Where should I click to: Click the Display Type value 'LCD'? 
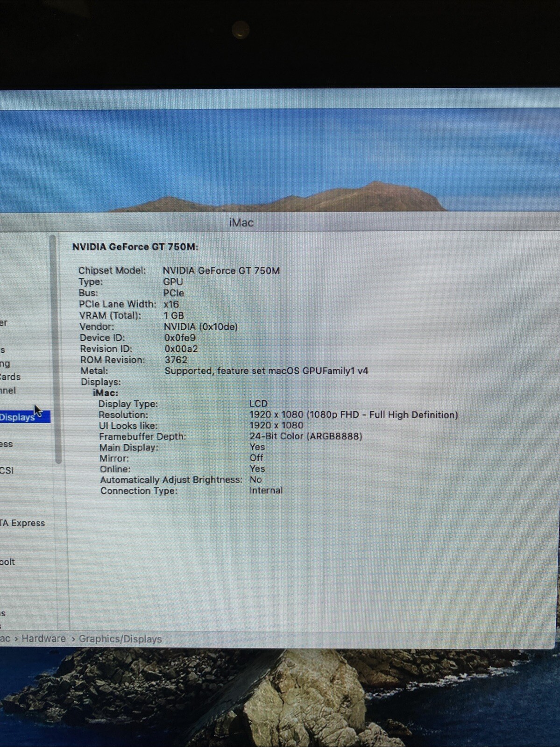pyautogui.click(x=258, y=403)
